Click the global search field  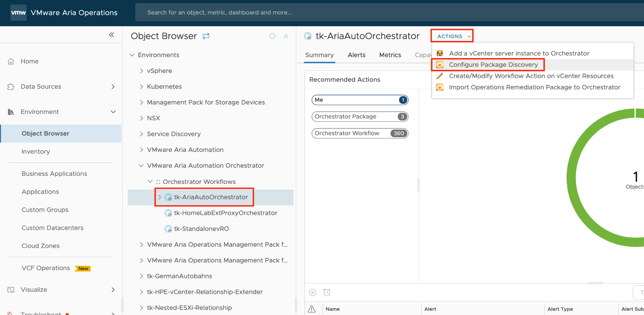[389, 13]
